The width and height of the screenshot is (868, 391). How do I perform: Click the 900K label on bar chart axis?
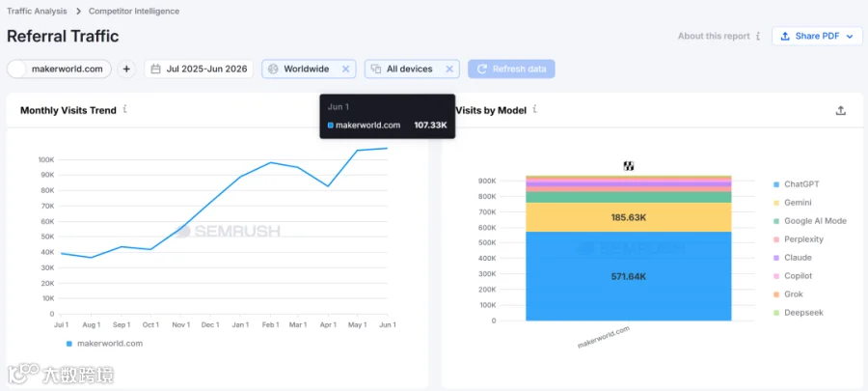tap(487, 182)
